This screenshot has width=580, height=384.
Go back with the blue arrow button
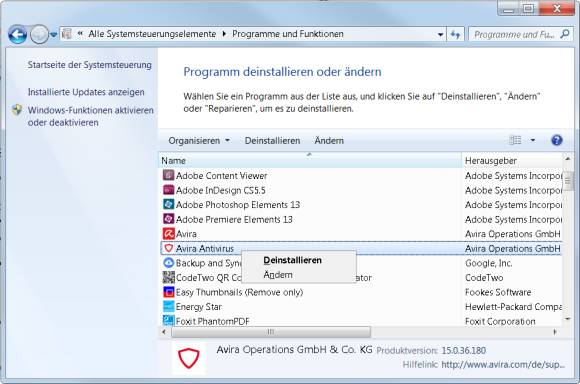(17, 35)
